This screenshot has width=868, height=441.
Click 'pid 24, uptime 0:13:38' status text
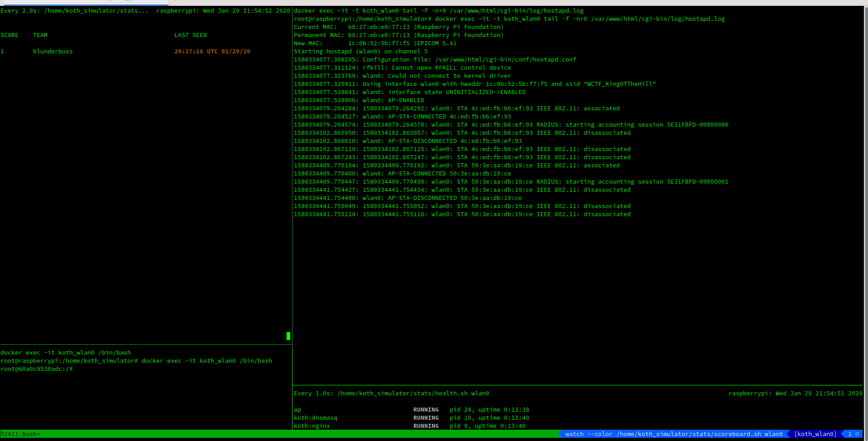click(489, 410)
